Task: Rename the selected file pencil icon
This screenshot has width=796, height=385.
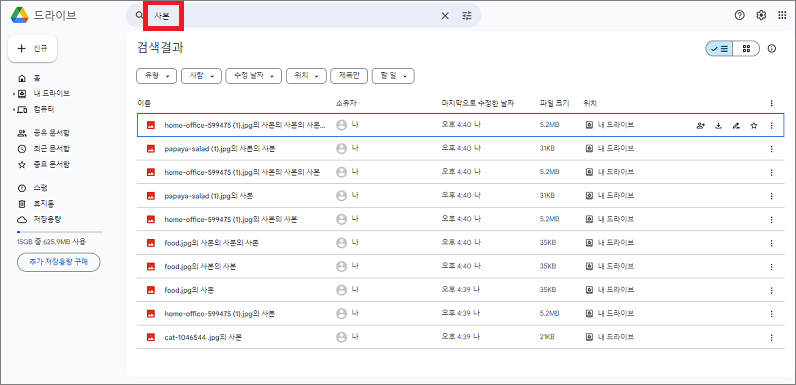Action: pos(736,125)
